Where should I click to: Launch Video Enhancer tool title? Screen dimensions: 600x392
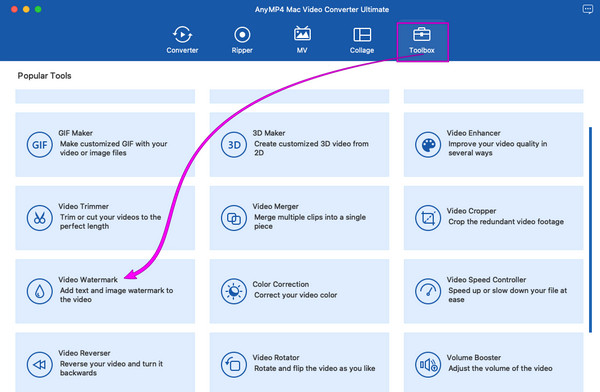(473, 133)
